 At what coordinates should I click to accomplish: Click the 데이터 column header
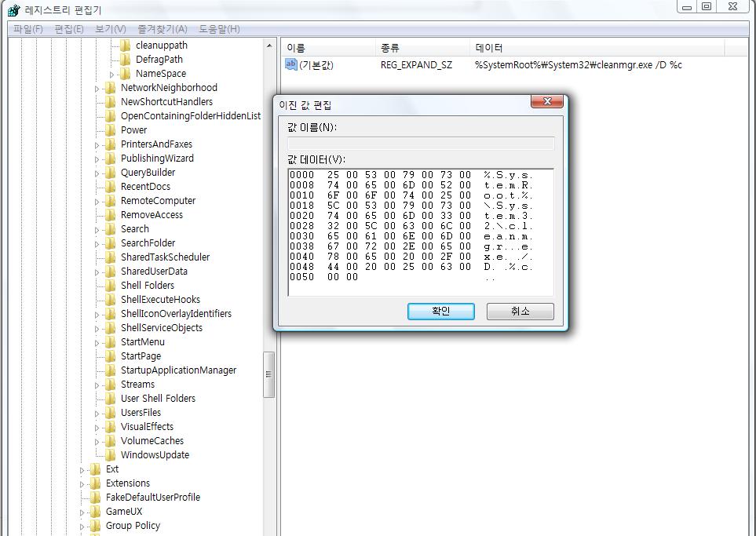tap(597, 48)
